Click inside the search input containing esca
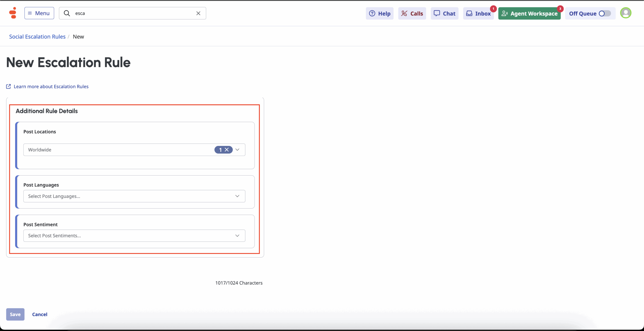644x331 pixels. [x=133, y=13]
